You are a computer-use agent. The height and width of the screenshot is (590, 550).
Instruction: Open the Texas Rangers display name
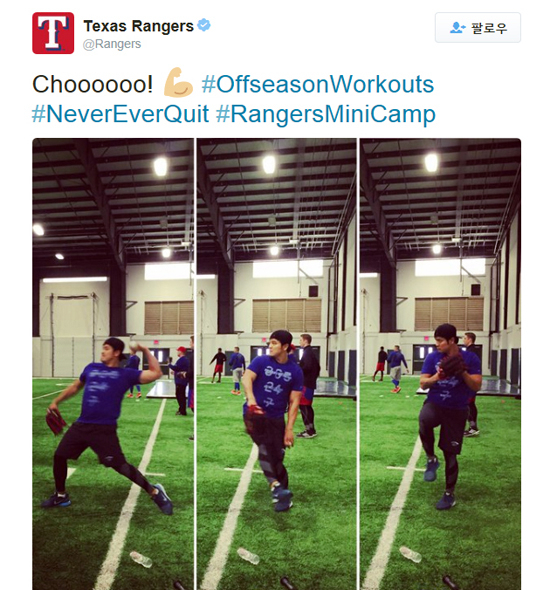coord(138,26)
